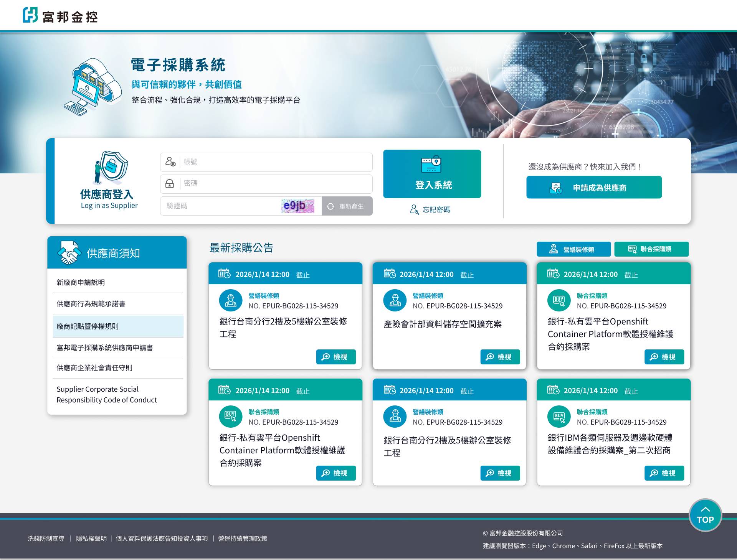The height and width of the screenshot is (560, 737).
Task: Click the handshake icon in 供應商須知 header
Action: 69,253
